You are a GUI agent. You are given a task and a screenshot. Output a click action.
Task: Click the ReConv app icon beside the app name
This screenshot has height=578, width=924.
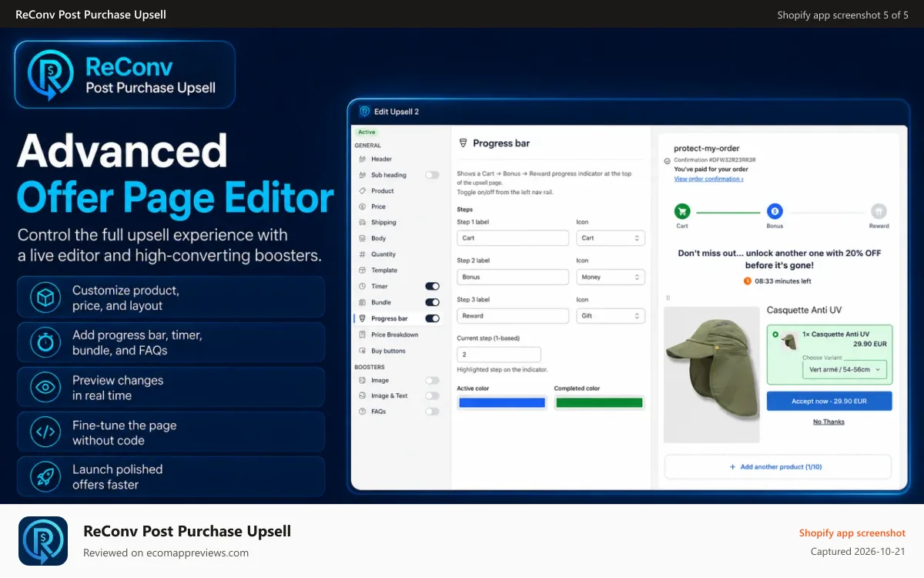[x=43, y=541]
